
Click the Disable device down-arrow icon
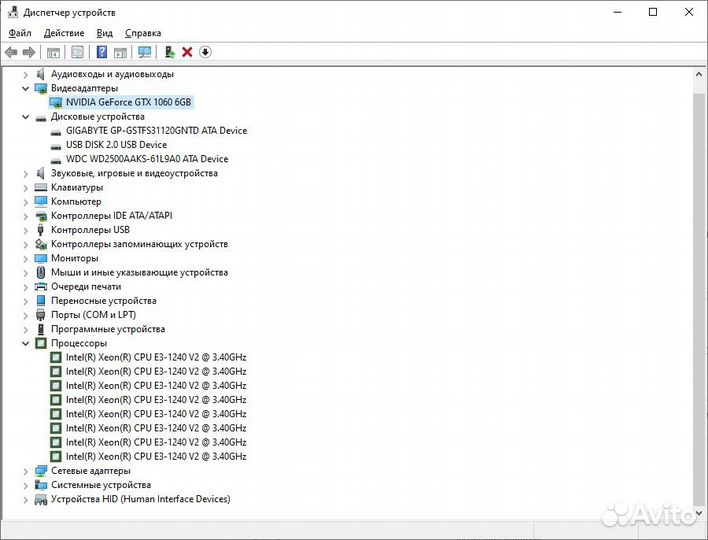coord(205,52)
